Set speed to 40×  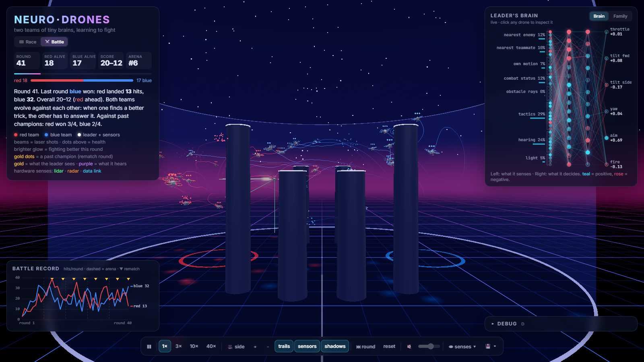pyautogui.click(x=211, y=346)
